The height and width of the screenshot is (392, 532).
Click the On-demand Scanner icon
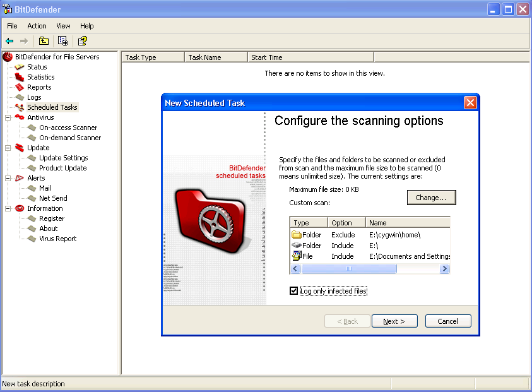(x=32, y=138)
